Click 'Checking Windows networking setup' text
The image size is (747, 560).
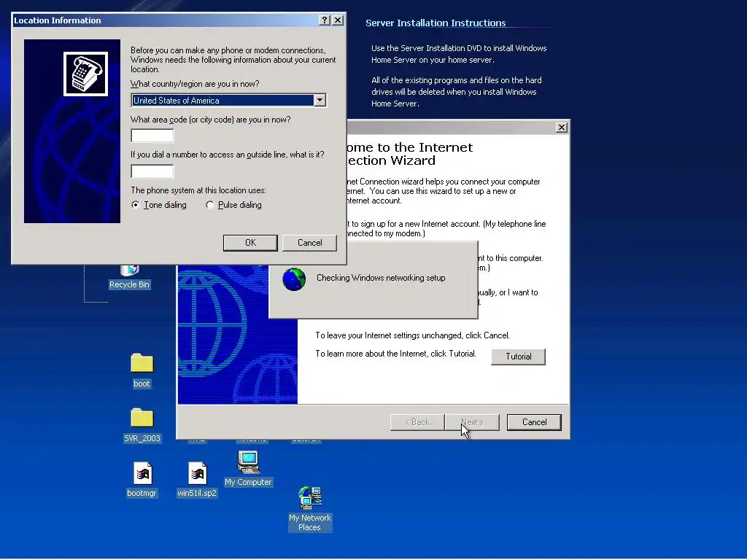tap(381, 278)
